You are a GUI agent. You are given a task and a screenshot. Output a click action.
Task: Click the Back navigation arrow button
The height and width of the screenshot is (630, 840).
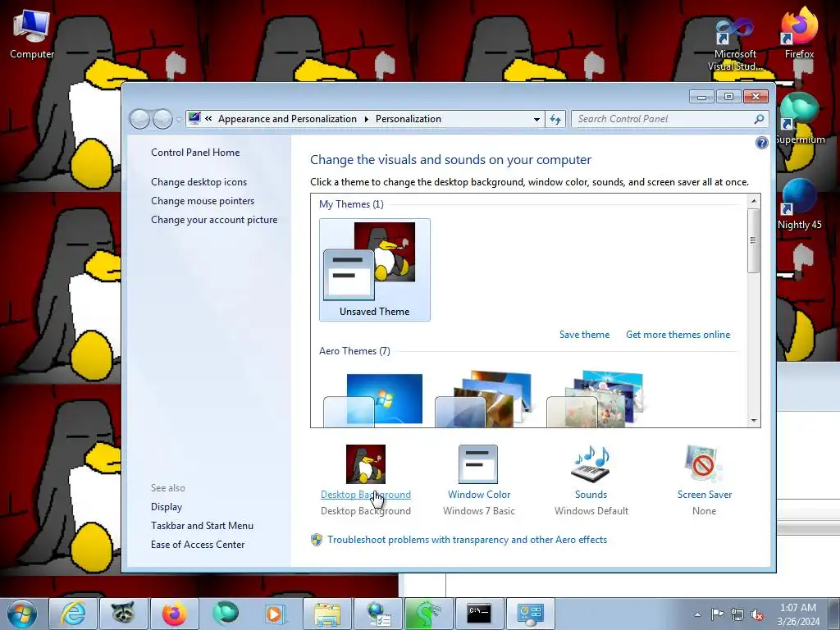[139, 119]
